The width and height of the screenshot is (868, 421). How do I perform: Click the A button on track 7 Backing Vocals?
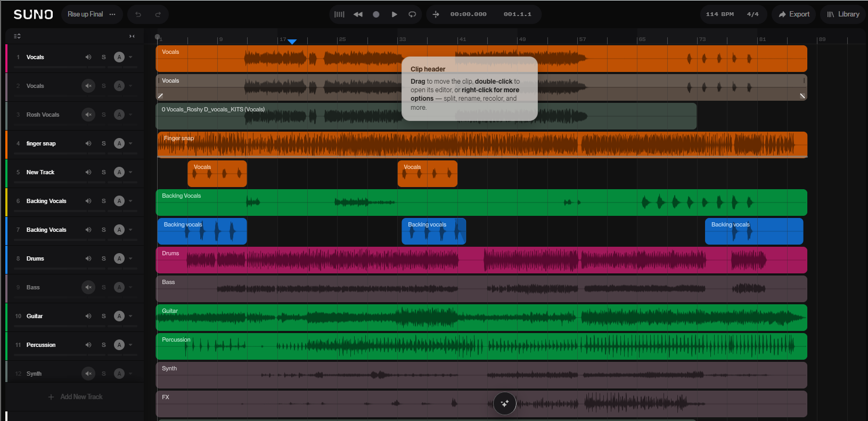coord(119,230)
